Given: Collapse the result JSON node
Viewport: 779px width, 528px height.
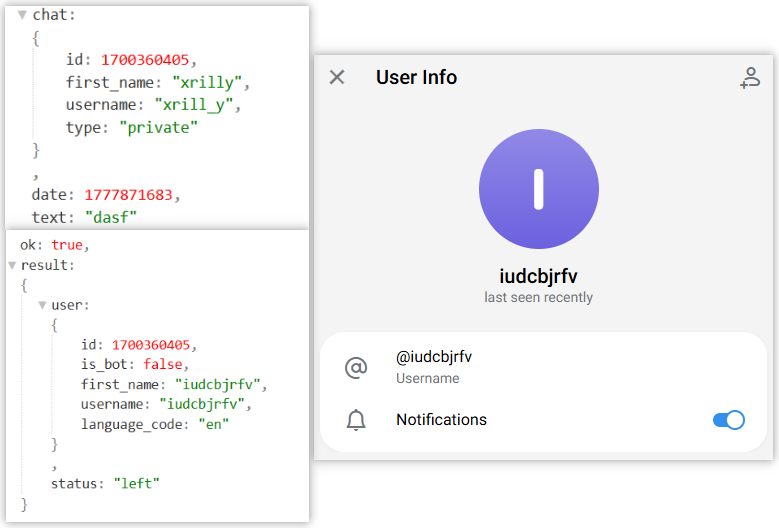Looking at the screenshot, I should click(x=12, y=265).
